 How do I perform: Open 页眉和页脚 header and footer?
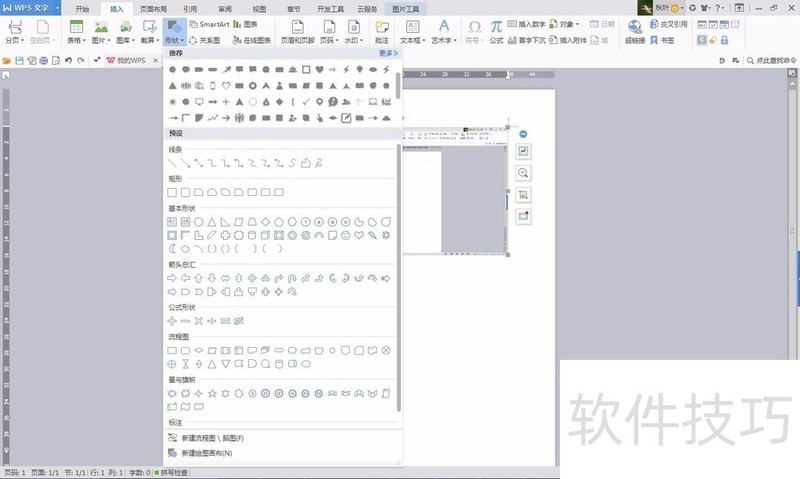297,32
